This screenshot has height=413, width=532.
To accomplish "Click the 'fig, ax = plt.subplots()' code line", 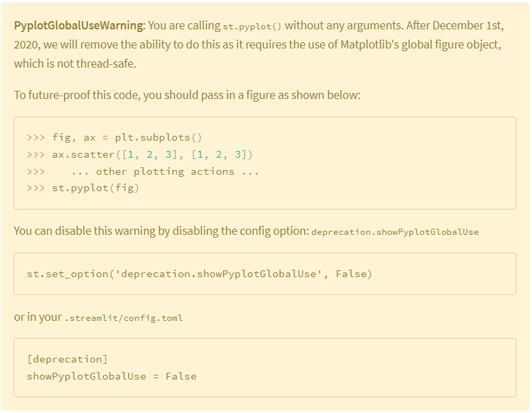I will 115,138.
